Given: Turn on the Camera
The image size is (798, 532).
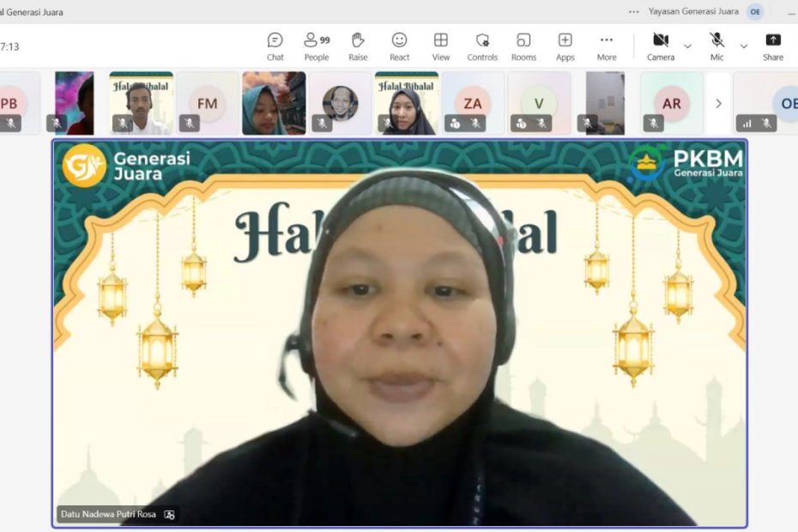Looking at the screenshot, I should (660, 46).
